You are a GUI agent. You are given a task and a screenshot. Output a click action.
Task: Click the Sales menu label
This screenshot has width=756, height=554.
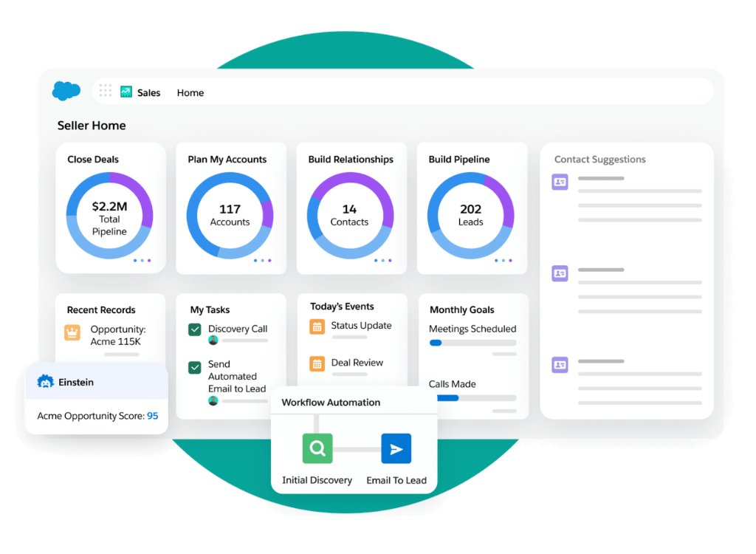click(149, 92)
